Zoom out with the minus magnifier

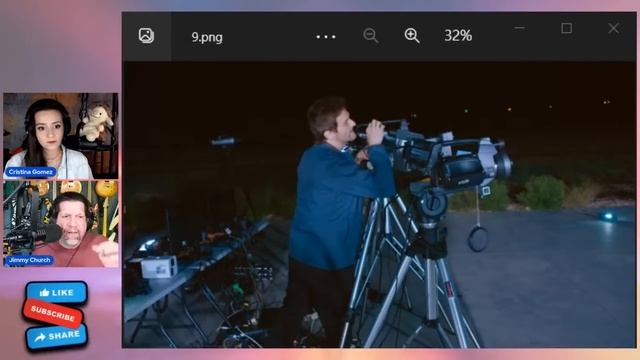tap(371, 36)
